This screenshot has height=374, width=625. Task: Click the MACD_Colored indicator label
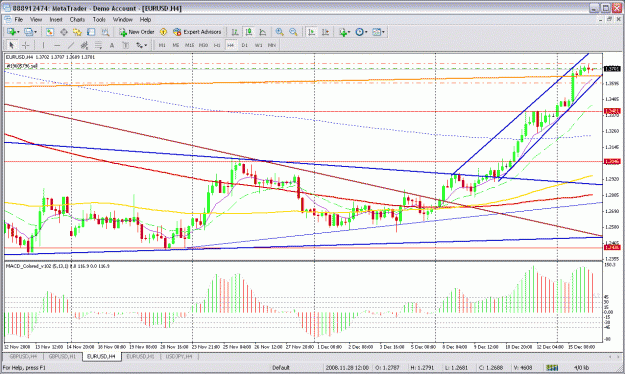pos(57,266)
